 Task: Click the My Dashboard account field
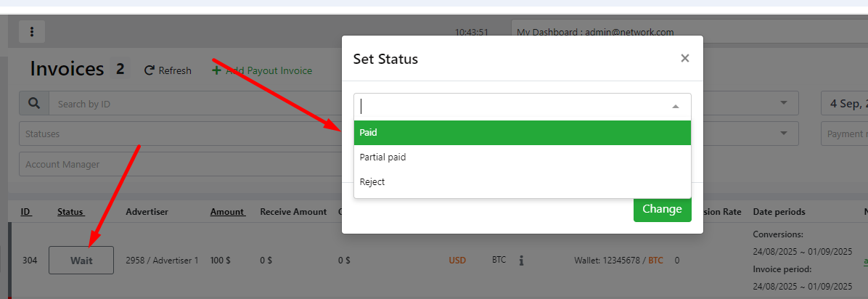pyautogui.click(x=682, y=32)
